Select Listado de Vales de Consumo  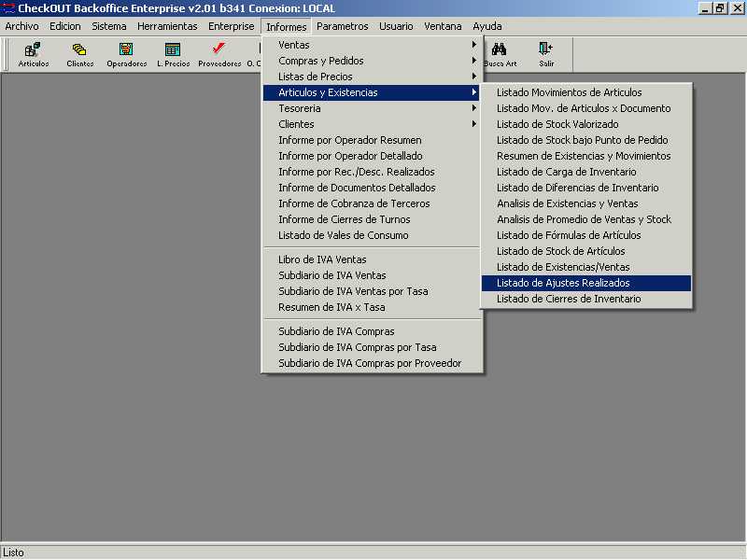[x=371, y=235]
